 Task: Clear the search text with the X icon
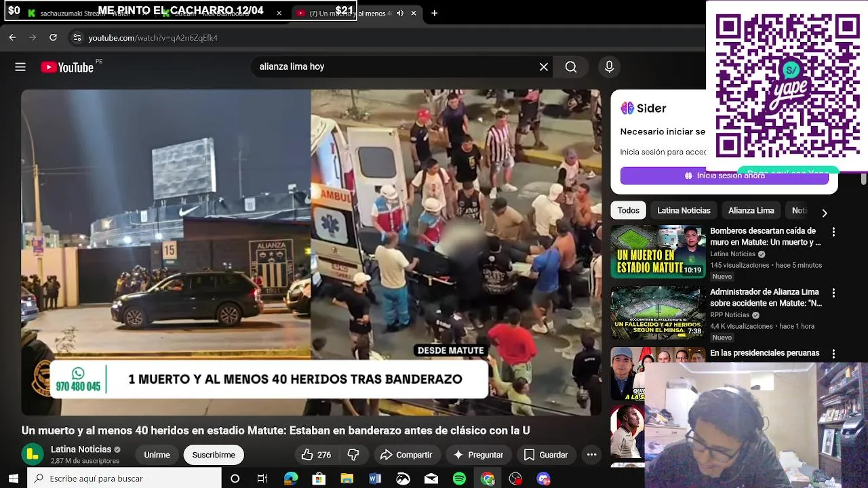click(543, 67)
